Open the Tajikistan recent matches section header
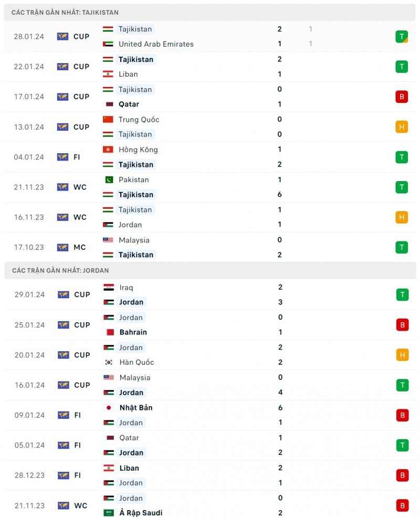The width and height of the screenshot is (420, 518). click(x=65, y=12)
